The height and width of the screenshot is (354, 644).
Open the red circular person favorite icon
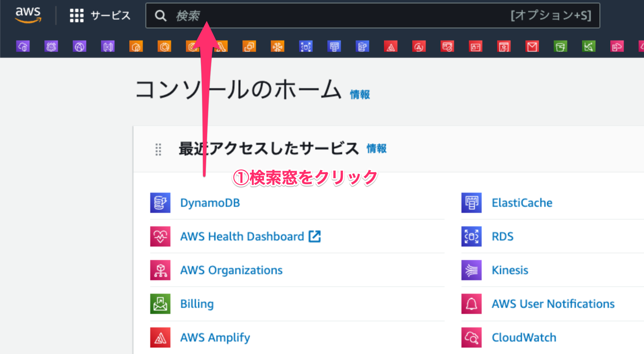click(419, 46)
